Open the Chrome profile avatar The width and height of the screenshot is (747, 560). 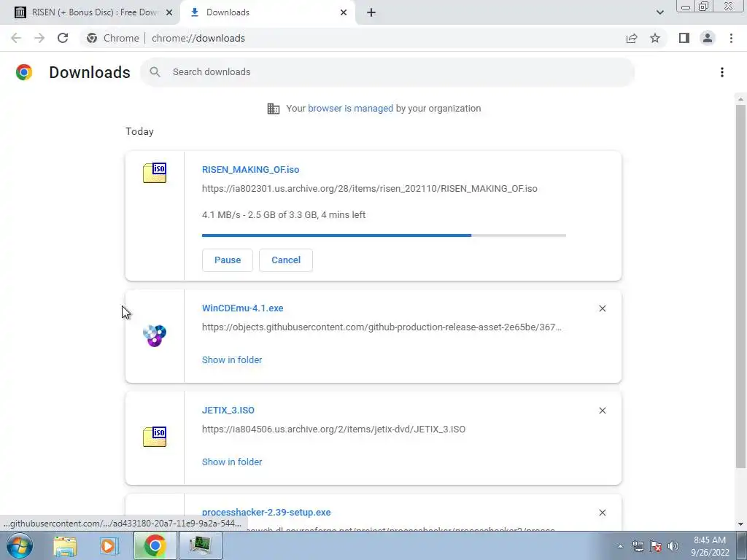(708, 38)
